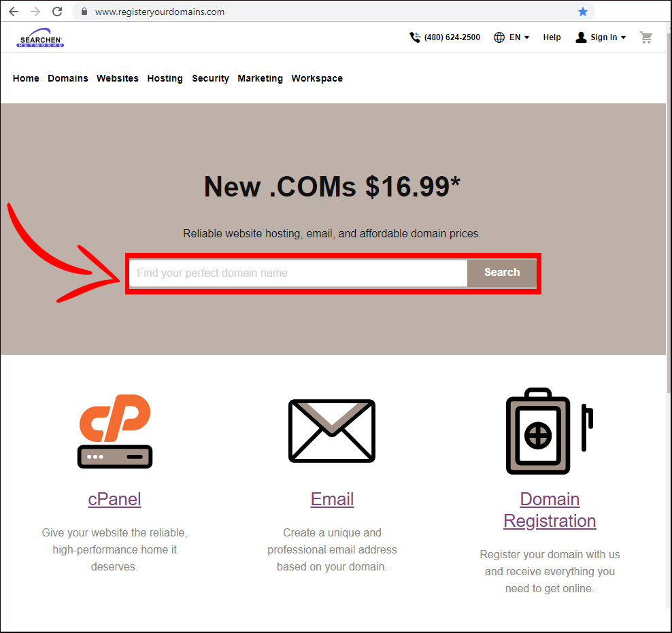This screenshot has height=633, width=672.
Task: Click the page vertical scrollbar
Action: point(669,210)
